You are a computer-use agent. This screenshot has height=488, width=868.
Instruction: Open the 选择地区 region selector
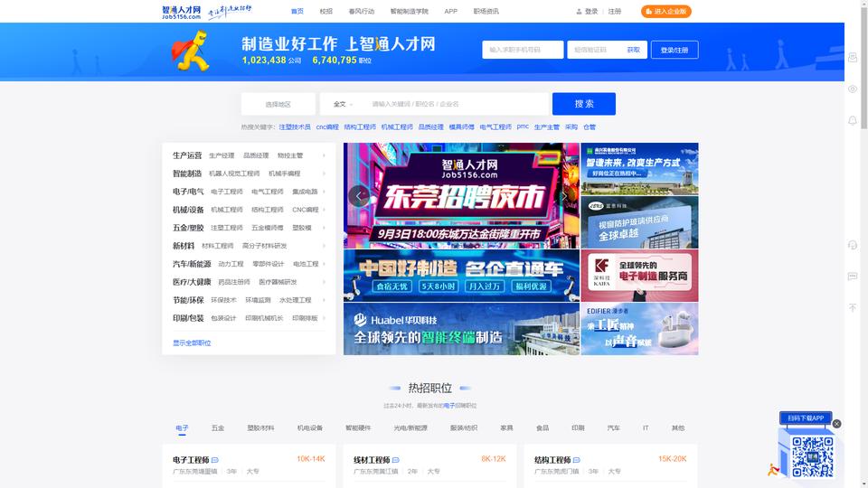point(278,104)
